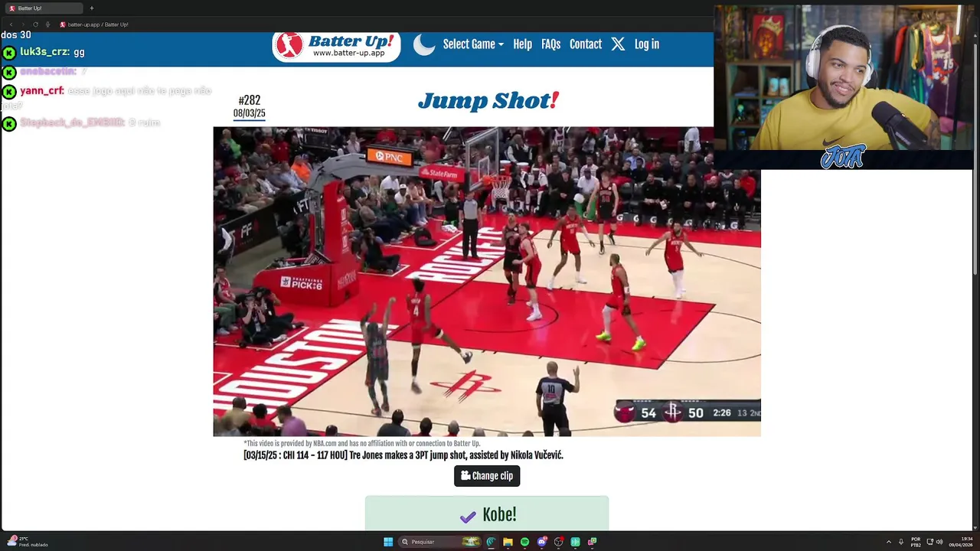Switch the POR PTB2 keyboard language

916,542
